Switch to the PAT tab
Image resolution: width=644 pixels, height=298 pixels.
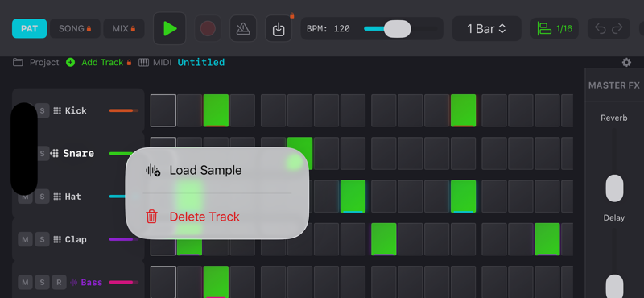pos(29,28)
